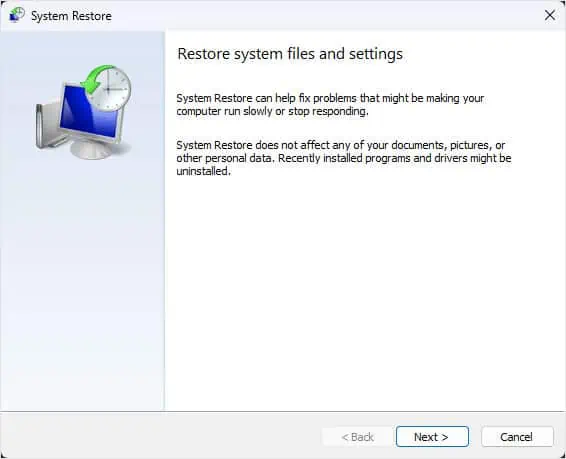The image size is (566, 459).
Task: Cancel the System Restore wizard
Action: coord(517,437)
